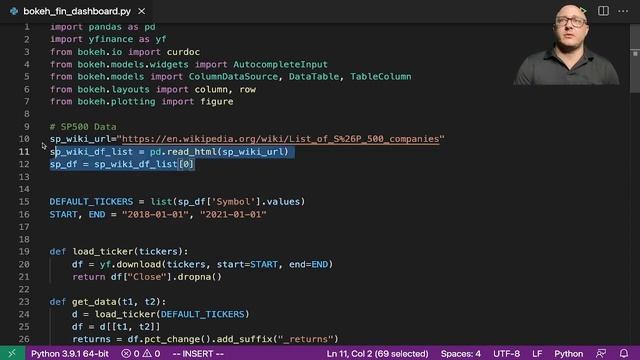Click 'AutocompleteInput' on line 4

coord(280,64)
